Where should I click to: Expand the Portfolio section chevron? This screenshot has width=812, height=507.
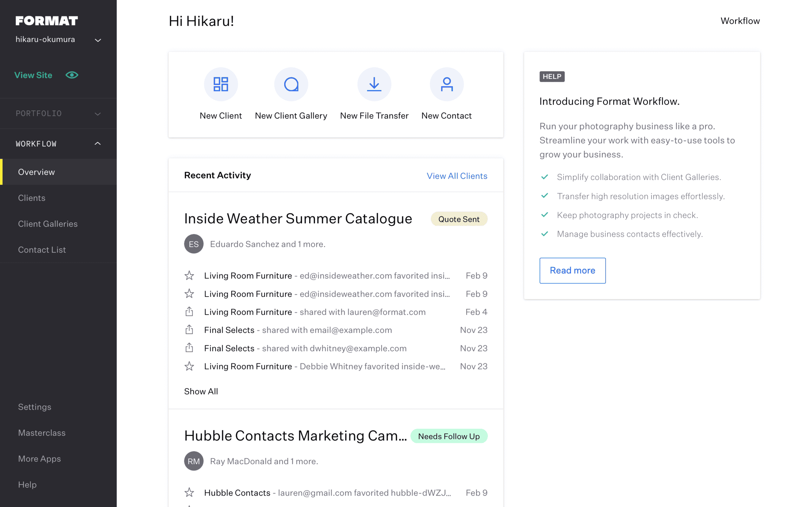coord(98,114)
